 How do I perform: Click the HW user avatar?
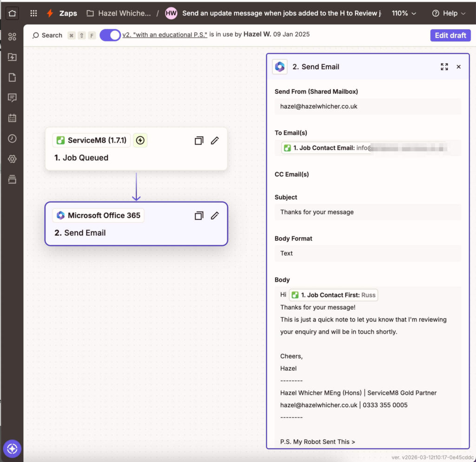point(171,13)
